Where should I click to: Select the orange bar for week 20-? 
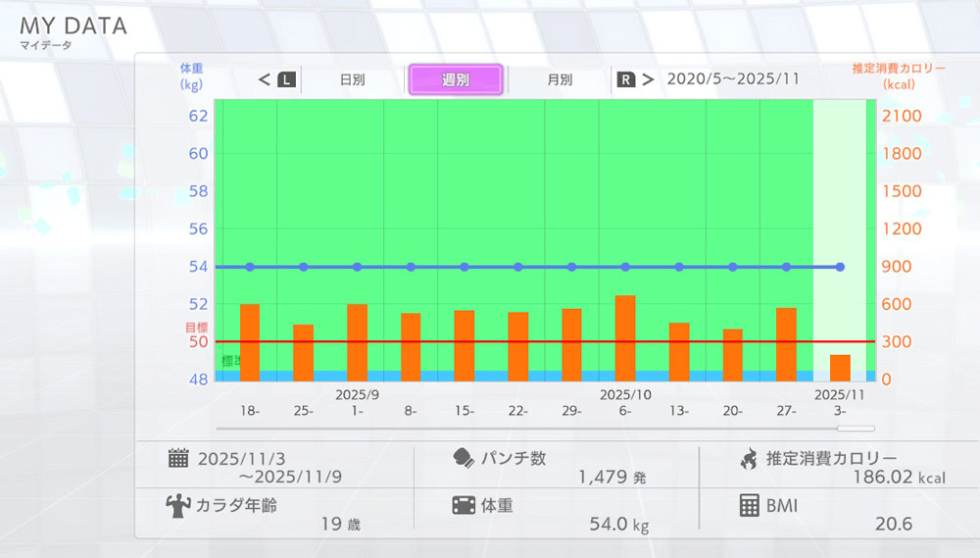(732, 355)
